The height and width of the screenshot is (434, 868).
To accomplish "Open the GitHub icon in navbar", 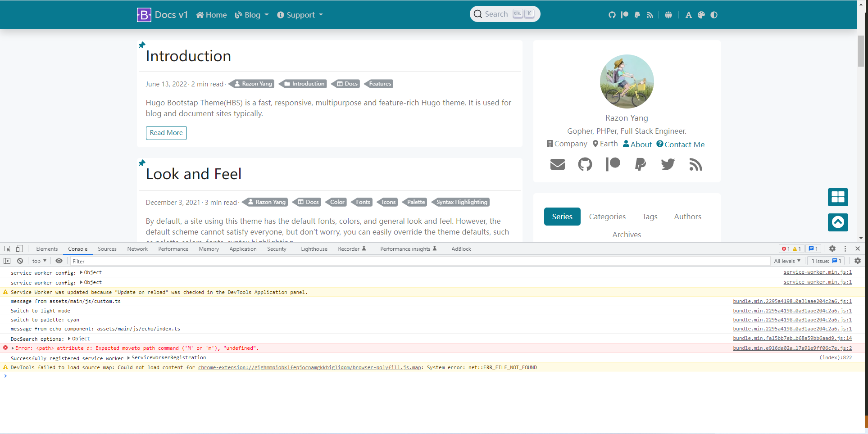I will (612, 15).
